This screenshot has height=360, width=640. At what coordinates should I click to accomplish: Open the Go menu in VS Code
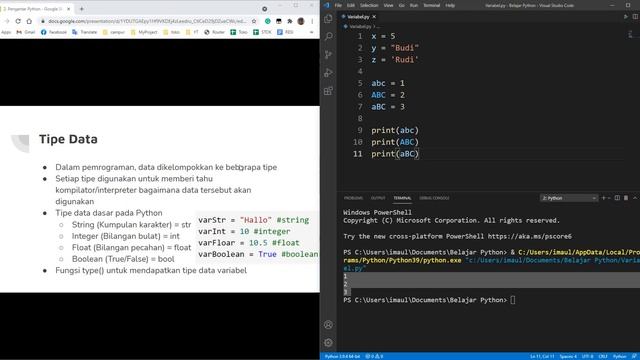pyautogui.click(x=402, y=5)
